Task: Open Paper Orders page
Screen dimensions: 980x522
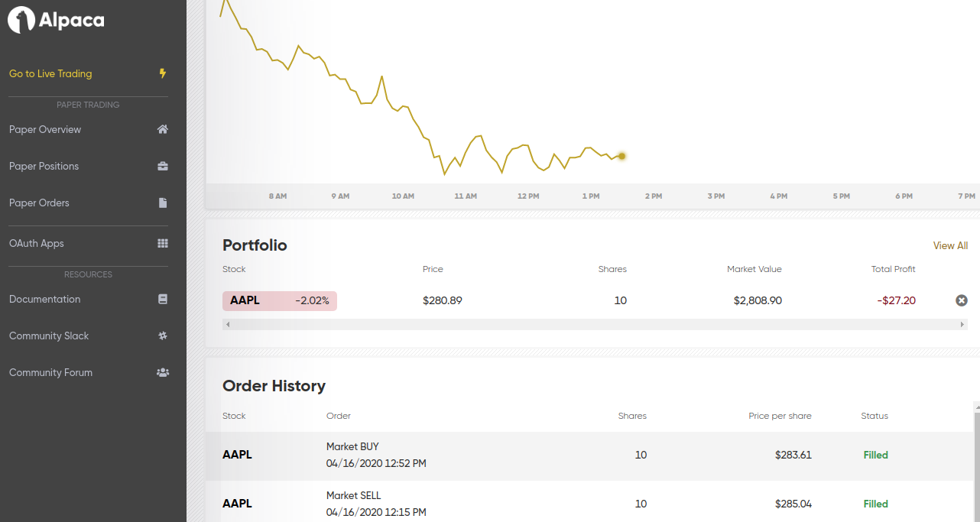Action: 39,203
